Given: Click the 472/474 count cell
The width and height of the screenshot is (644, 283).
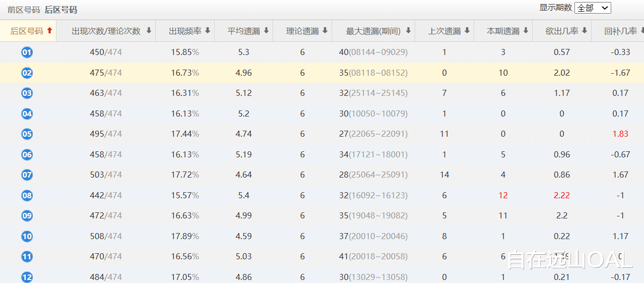Looking at the screenshot, I should coord(106,216).
